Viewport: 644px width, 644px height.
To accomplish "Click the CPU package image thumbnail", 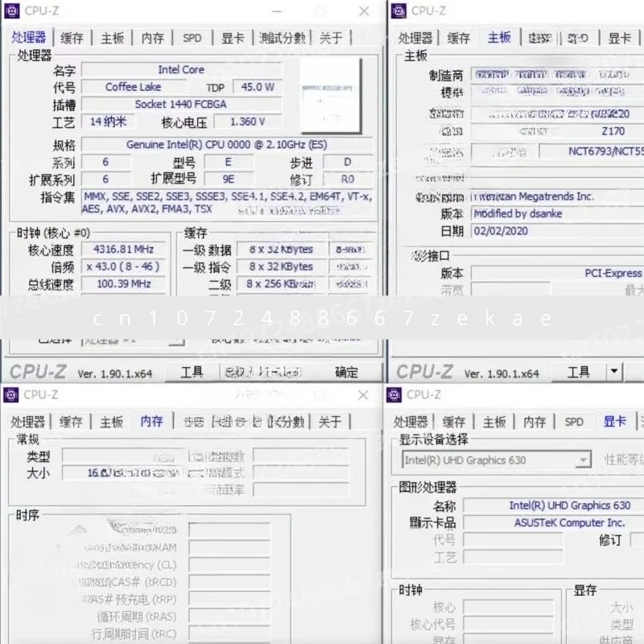I will click(x=331, y=96).
